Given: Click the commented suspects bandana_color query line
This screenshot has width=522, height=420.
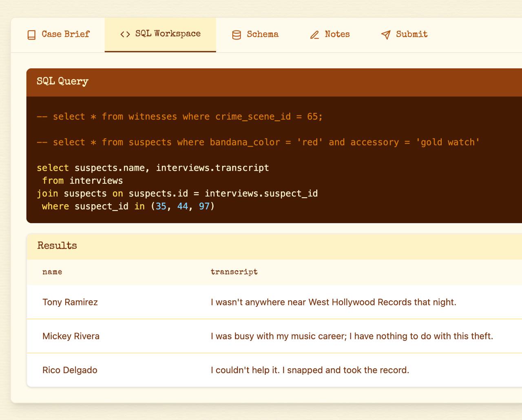Looking at the screenshot, I should (x=258, y=143).
